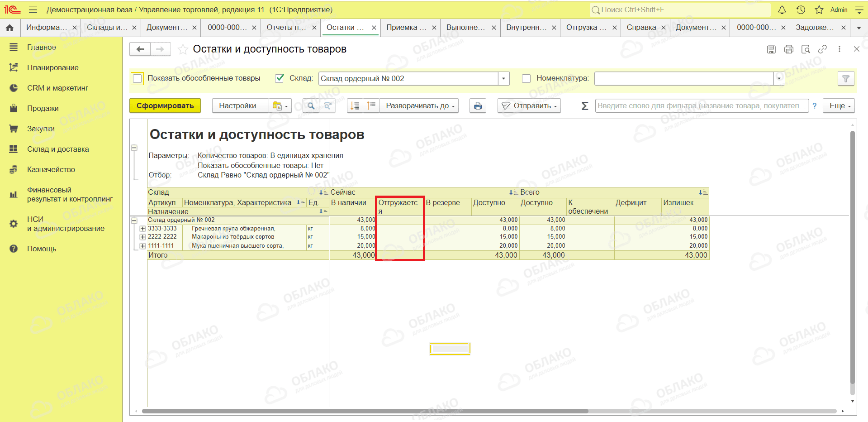Screen dimensions: 868x422
Task: Get link to report chain icon
Action: (823, 49)
